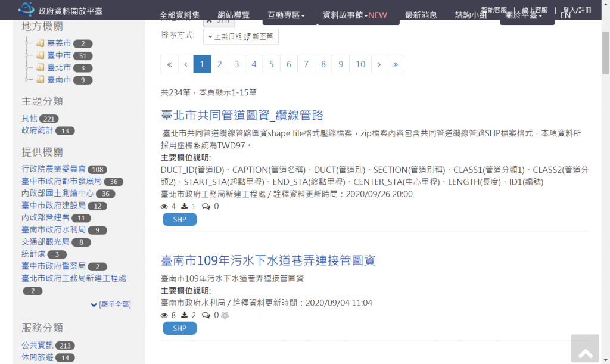This screenshot has width=610, height=364.
Task: Click the view-count eye icon for 臺南市109年污水下水道
Action: click(164, 315)
